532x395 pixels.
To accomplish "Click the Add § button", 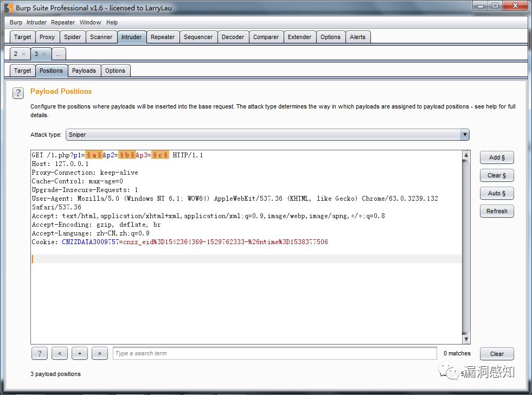I will point(497,157).
